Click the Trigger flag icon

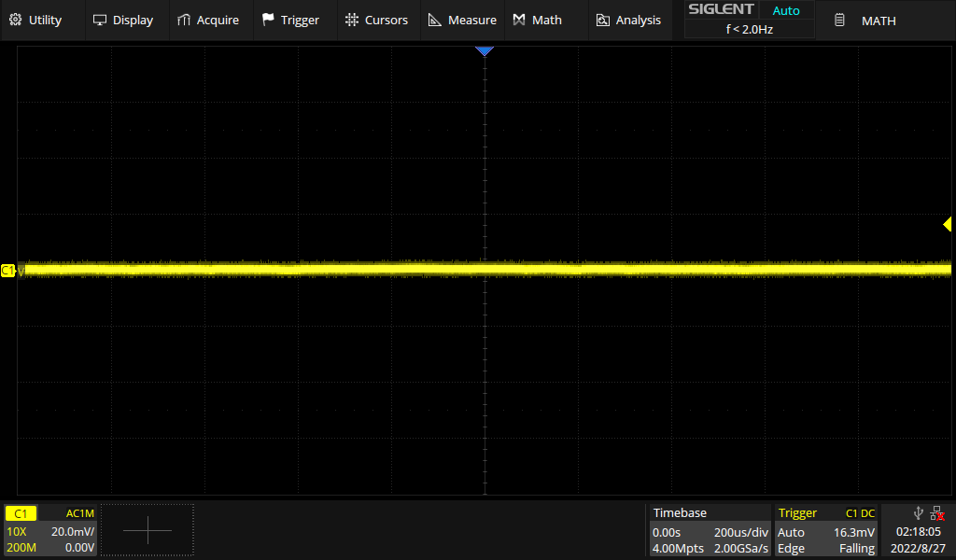click(x=268, y=21)
